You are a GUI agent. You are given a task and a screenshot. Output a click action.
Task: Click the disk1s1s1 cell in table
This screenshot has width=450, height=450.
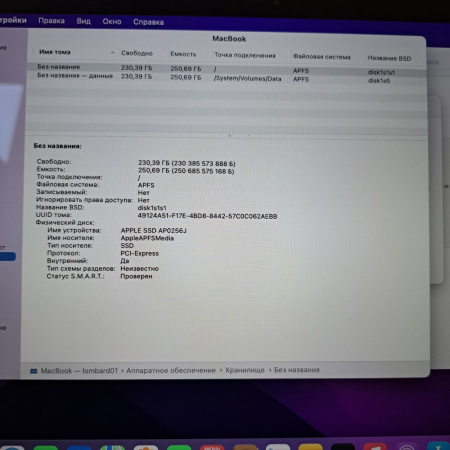(381, 72)
